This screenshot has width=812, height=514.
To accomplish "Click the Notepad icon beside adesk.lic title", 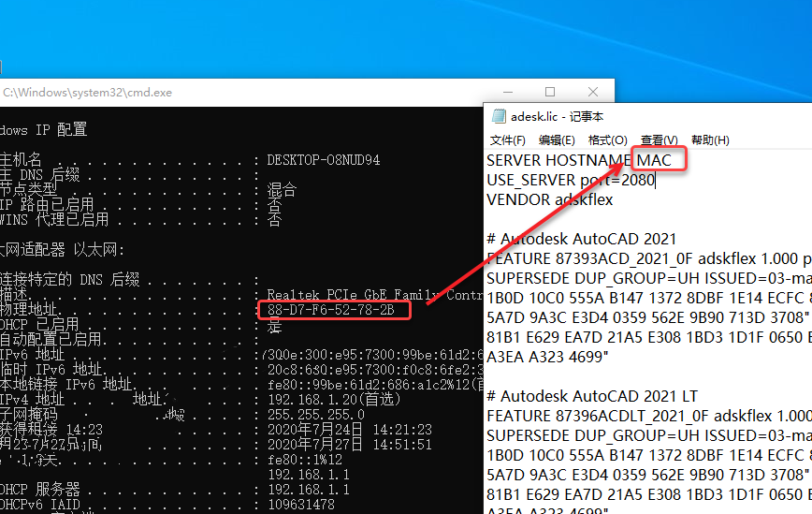I will (499, 116).
